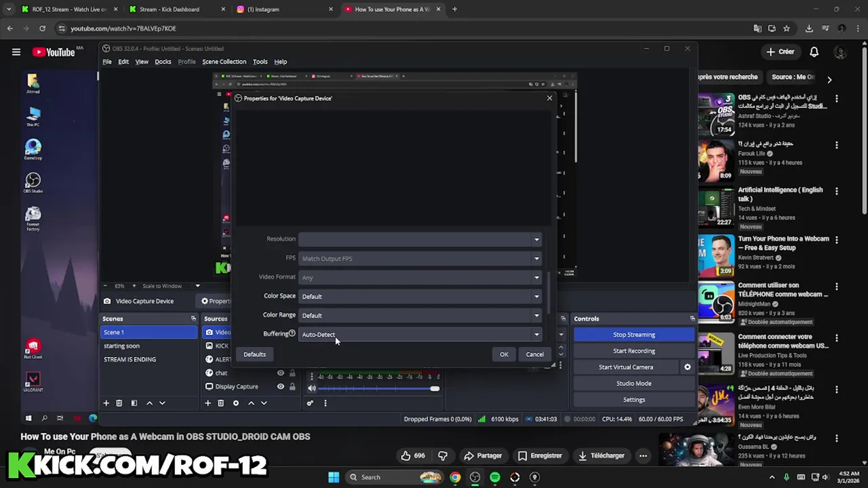Pop out the Controls dock
The width and height of the screenshot is (868, 488).
(x=692, y=319)
